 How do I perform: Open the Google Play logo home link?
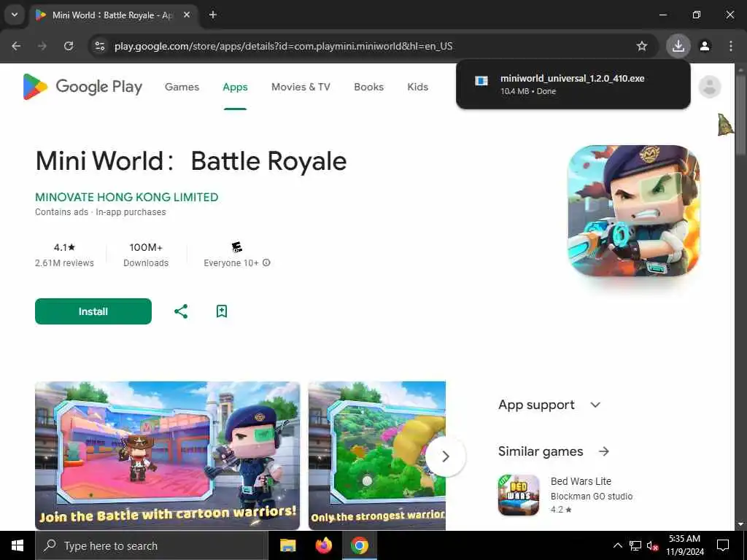tap(82, 87)
